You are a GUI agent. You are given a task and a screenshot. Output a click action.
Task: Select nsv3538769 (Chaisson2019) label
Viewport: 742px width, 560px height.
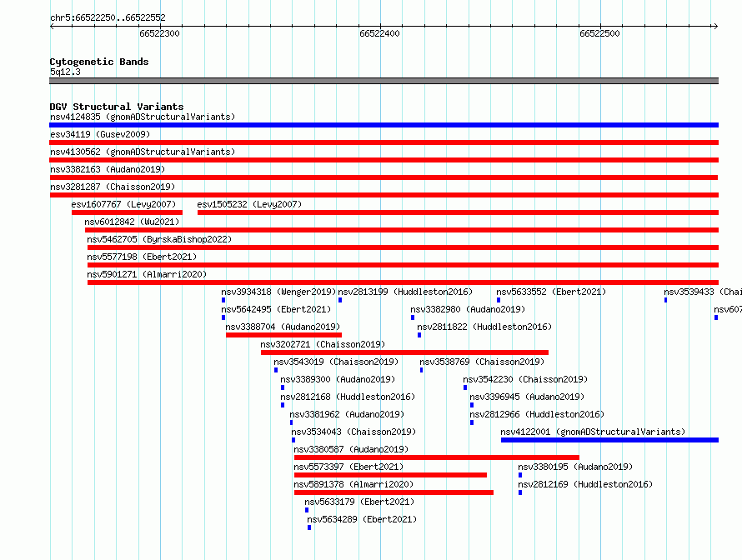point(482,362)
